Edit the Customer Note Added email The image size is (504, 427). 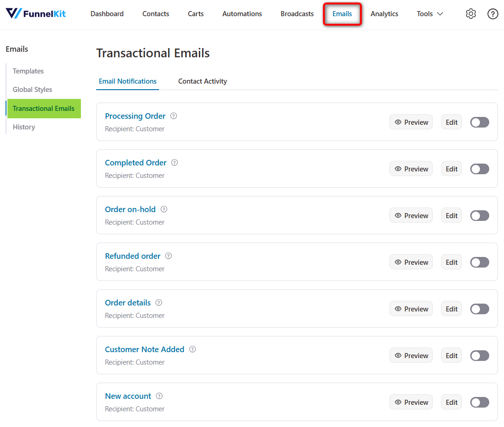[x=451, y=356]
